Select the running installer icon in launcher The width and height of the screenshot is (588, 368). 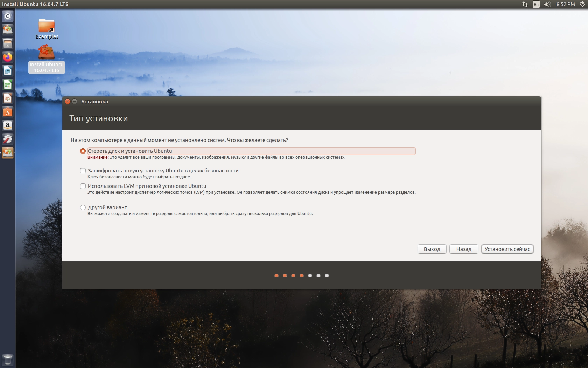click(x=8, y=153)
